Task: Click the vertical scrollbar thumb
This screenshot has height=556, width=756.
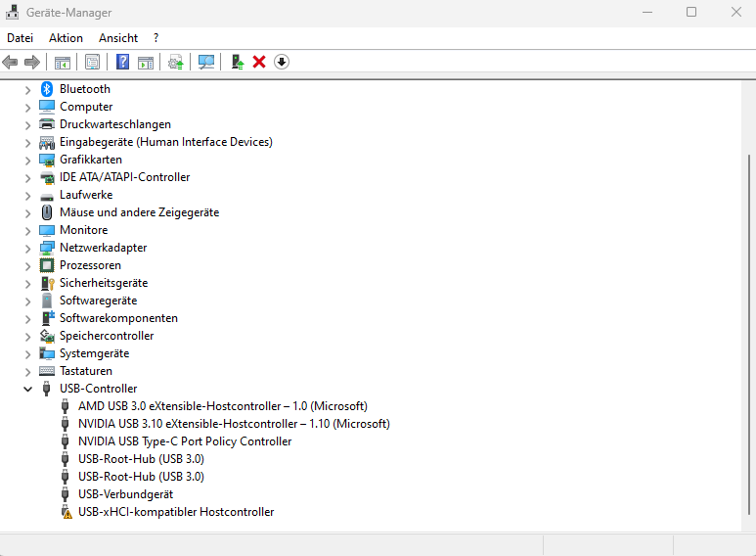Action: click(749, 335)
